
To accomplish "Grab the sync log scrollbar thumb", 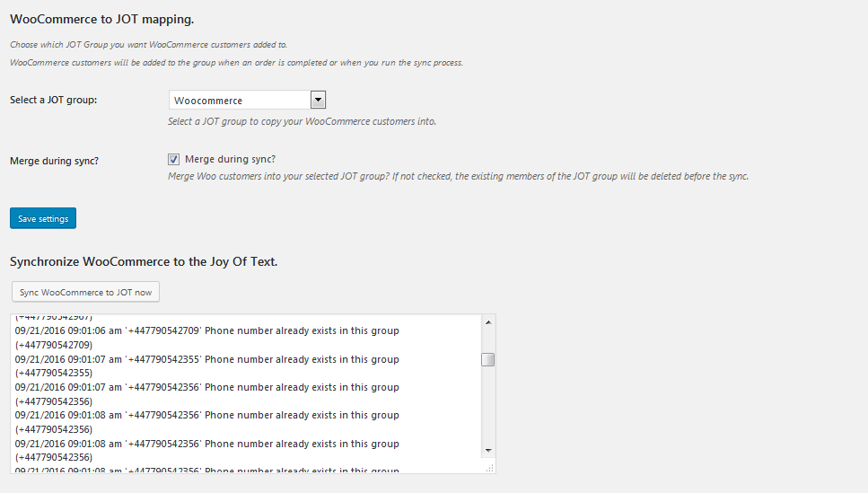I will (488, 360).
